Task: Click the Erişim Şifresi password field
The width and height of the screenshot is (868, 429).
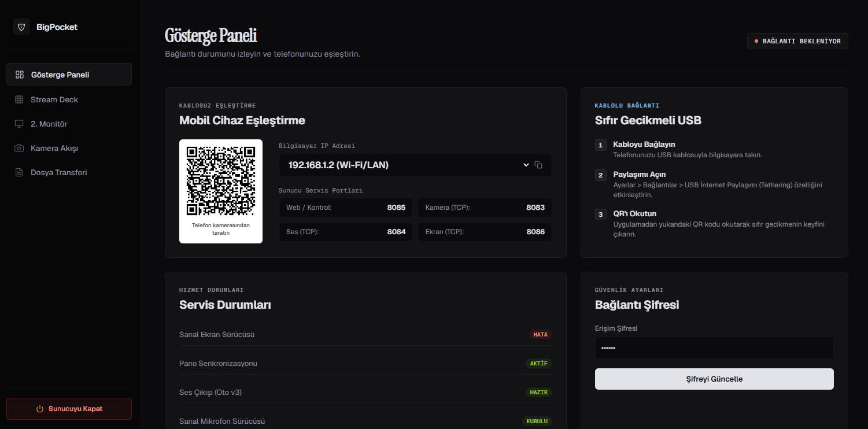Action: pos(714,348)
